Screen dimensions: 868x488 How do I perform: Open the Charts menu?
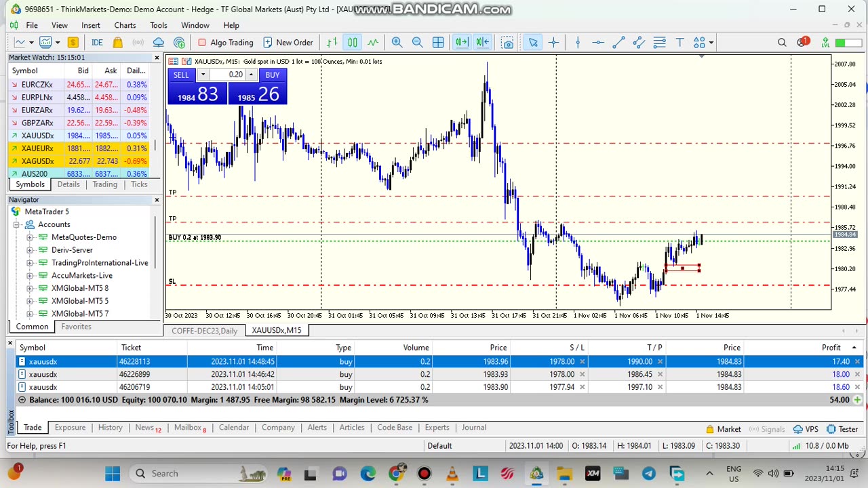click(125, 25)
